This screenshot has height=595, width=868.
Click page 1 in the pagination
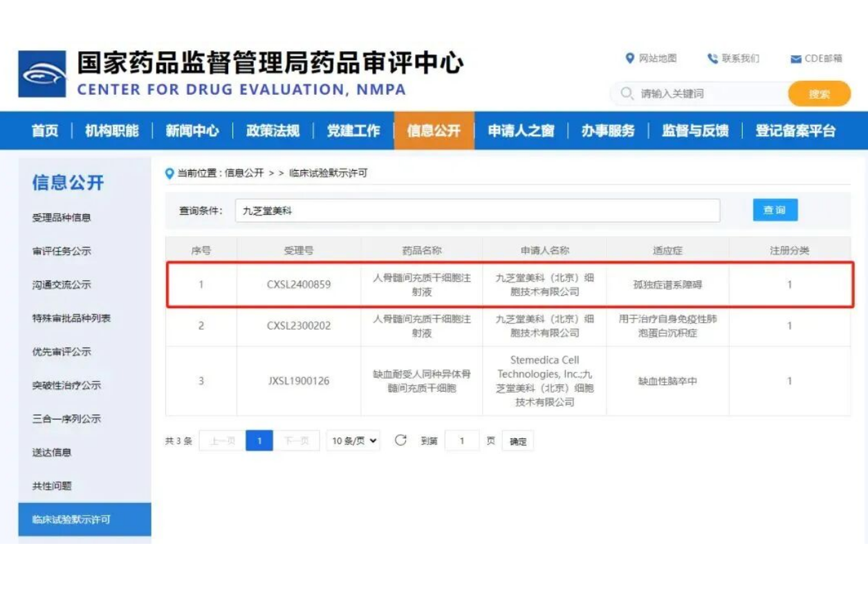coord(259,441)
